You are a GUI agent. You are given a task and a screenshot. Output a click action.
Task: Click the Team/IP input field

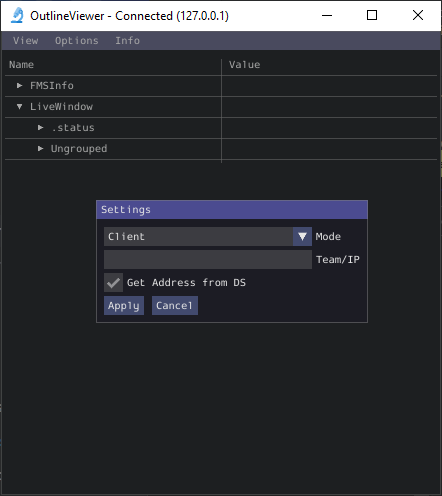pos(208,260)
